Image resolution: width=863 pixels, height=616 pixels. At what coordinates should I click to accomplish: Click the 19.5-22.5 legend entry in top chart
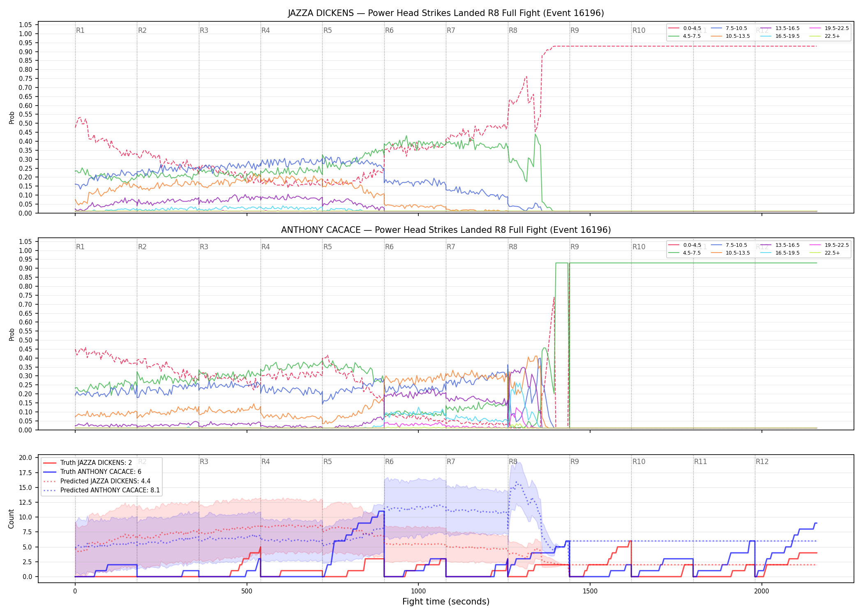tap(829, 28)
